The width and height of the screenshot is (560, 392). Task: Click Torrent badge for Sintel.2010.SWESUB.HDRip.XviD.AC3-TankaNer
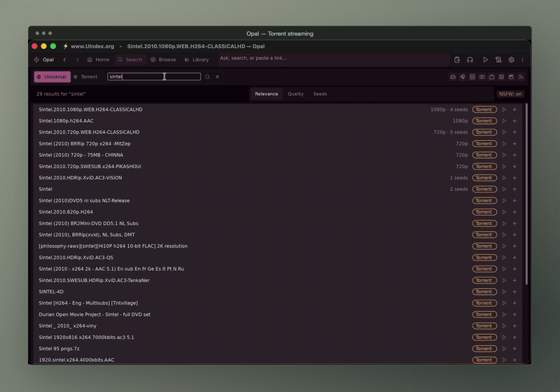pos(484,280)
